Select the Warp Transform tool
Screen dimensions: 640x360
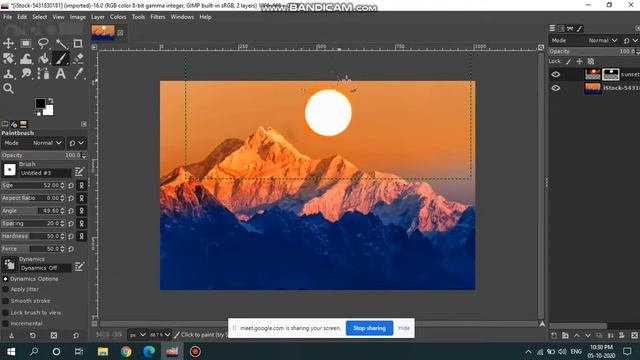coord(26,59)
